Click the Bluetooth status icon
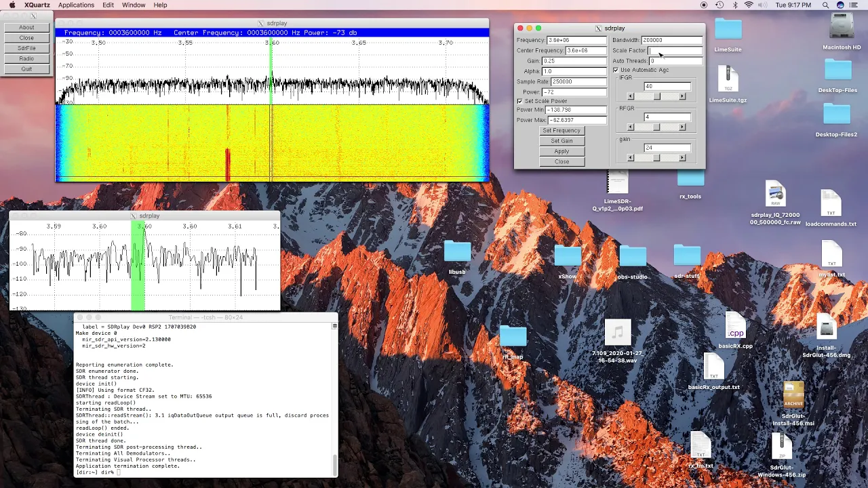This screenshot has width=868, height=488. pyautogui.click(x=735, y=5)
